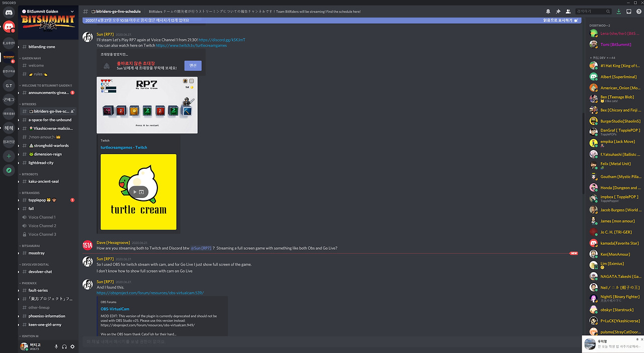Open the Explore servers compass icon

click(x=9, y=171)
